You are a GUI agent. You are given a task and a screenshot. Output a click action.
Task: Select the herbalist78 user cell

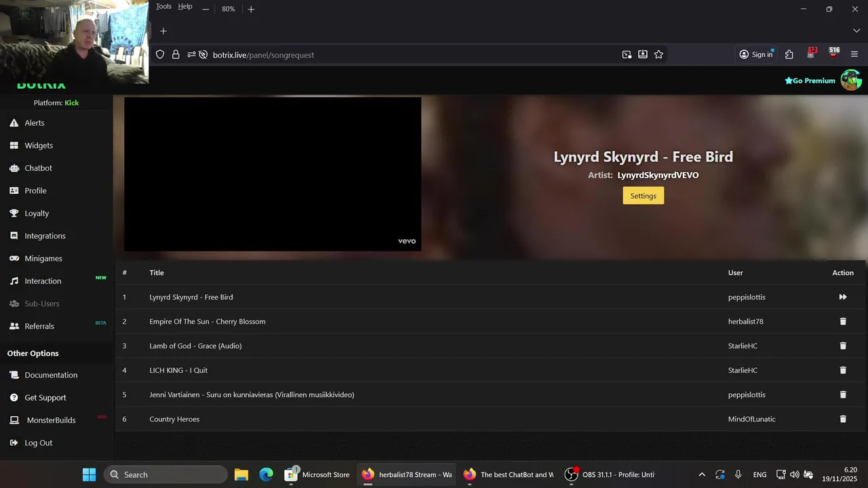click(x=745, y=321)
